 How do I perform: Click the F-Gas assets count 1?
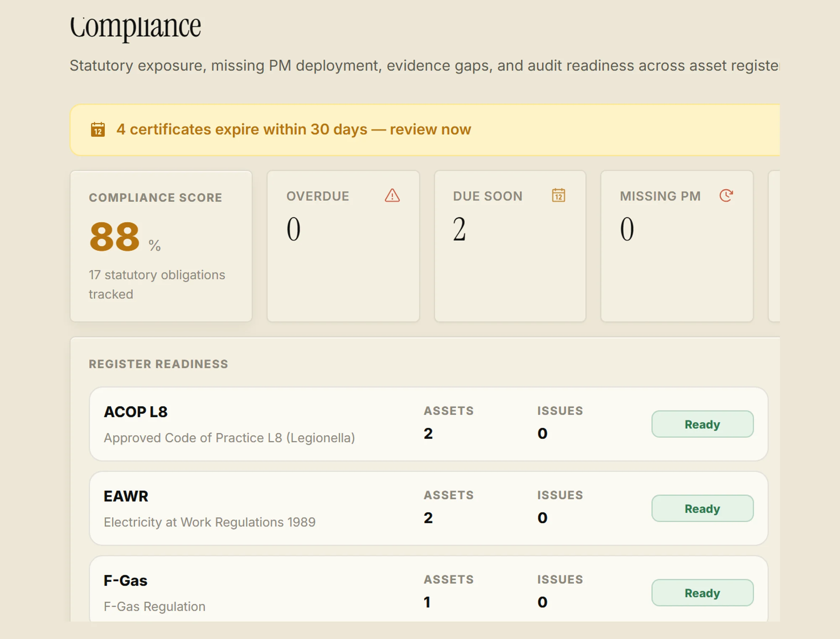427,602
